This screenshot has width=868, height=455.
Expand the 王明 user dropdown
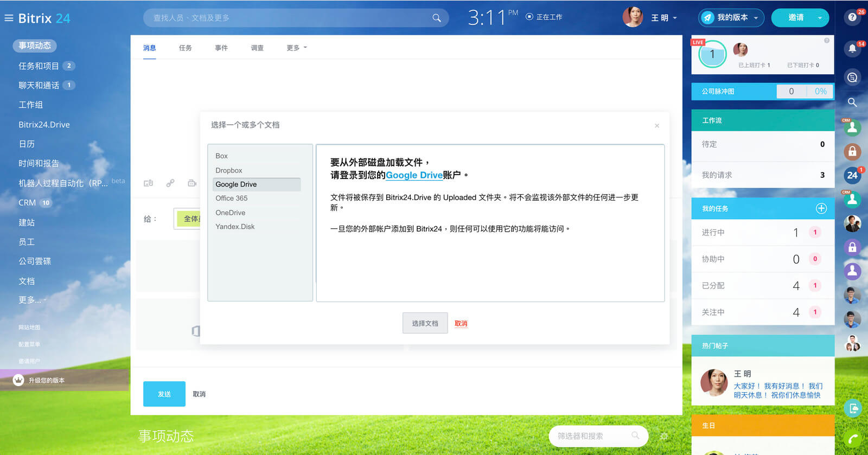[675, 18]
